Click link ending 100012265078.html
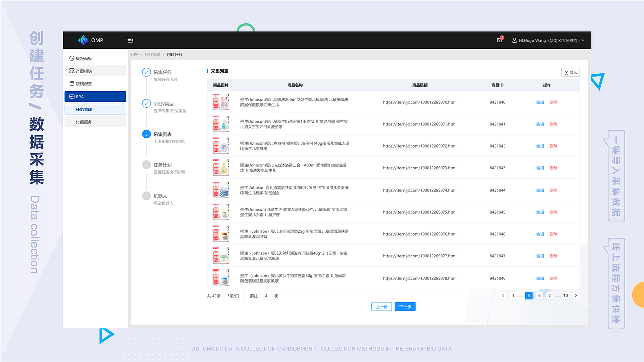Screen dimensions: 644x362 tap(420, 278)
